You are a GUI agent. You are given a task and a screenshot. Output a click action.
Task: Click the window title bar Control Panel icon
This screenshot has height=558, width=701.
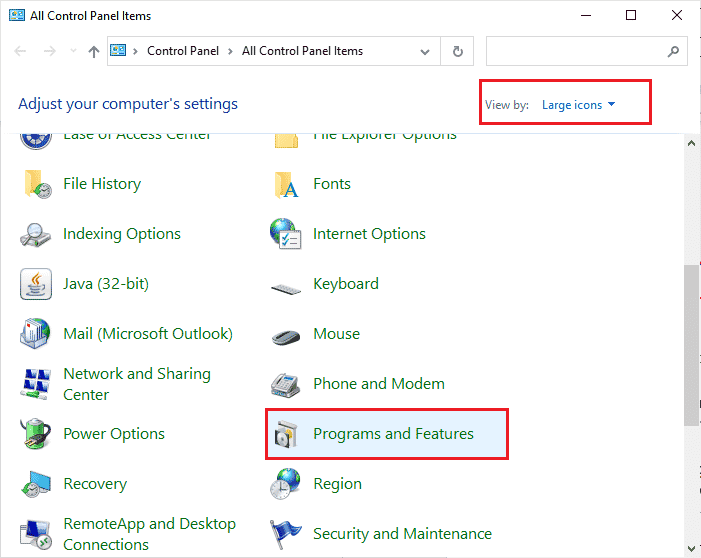click(17, 15)
